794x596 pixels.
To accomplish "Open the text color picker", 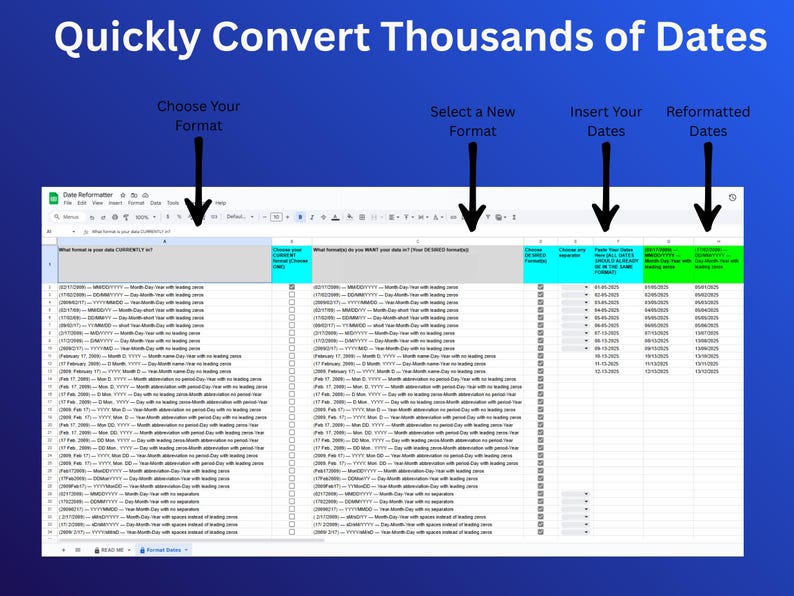I will (335, 217).
